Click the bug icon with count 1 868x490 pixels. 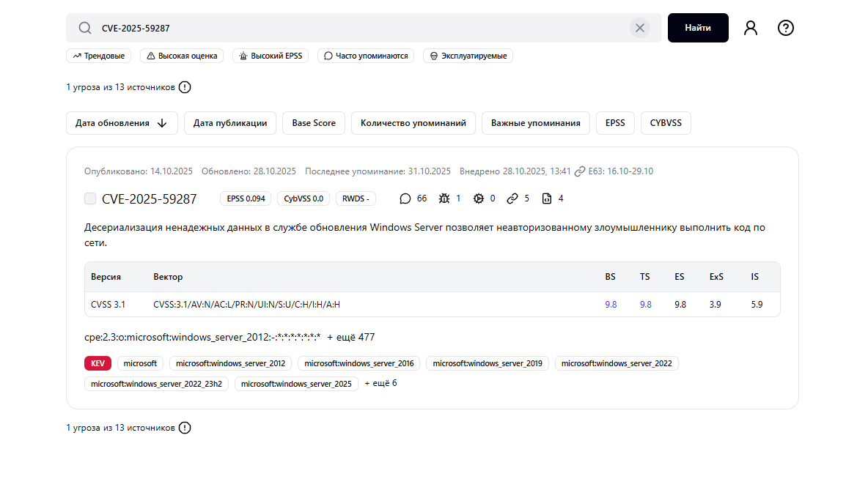tap(446, 198)
